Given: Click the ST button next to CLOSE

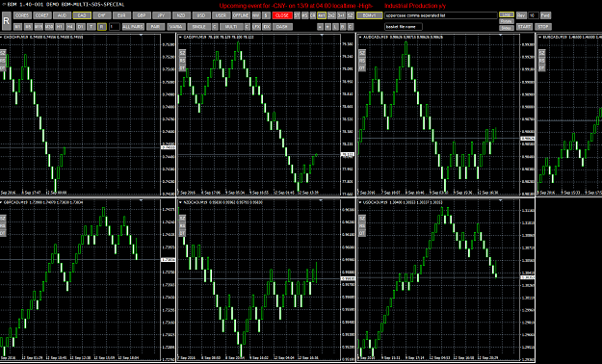Looking at the screenshot, I should (x=297, y=15).
